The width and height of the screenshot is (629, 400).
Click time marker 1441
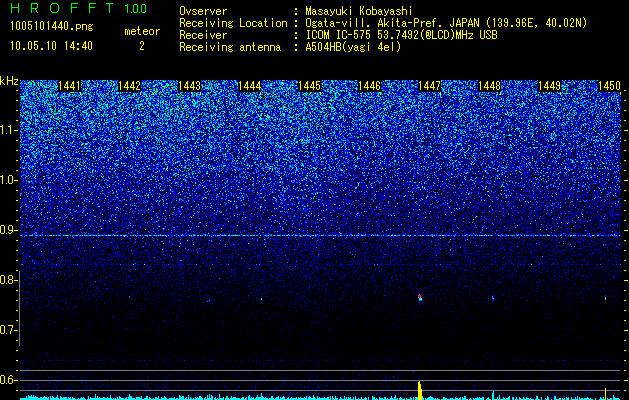[x=69, y=86]
